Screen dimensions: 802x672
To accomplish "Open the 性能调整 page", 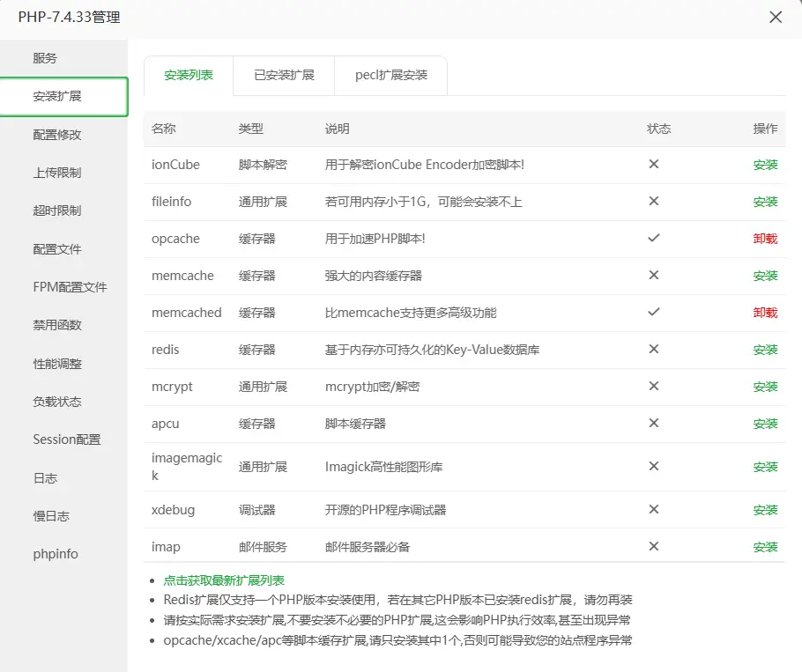I will point(55,363).
